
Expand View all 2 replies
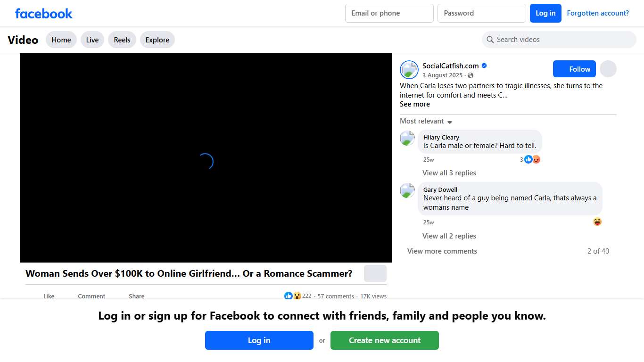[x=449, y=236]
